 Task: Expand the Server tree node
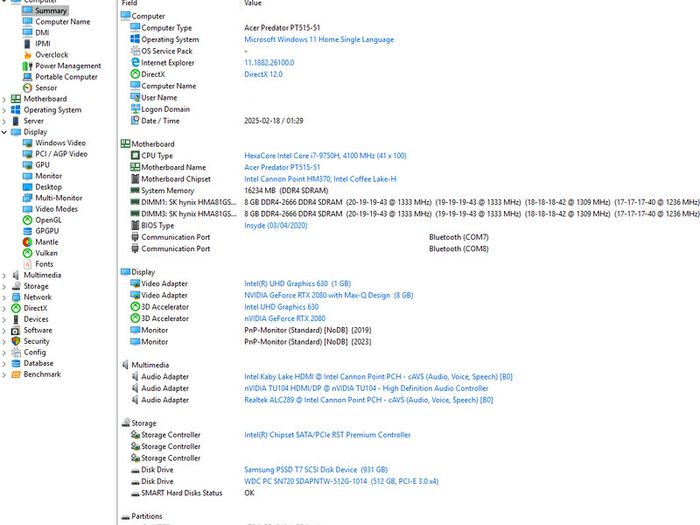click(4, 121)
